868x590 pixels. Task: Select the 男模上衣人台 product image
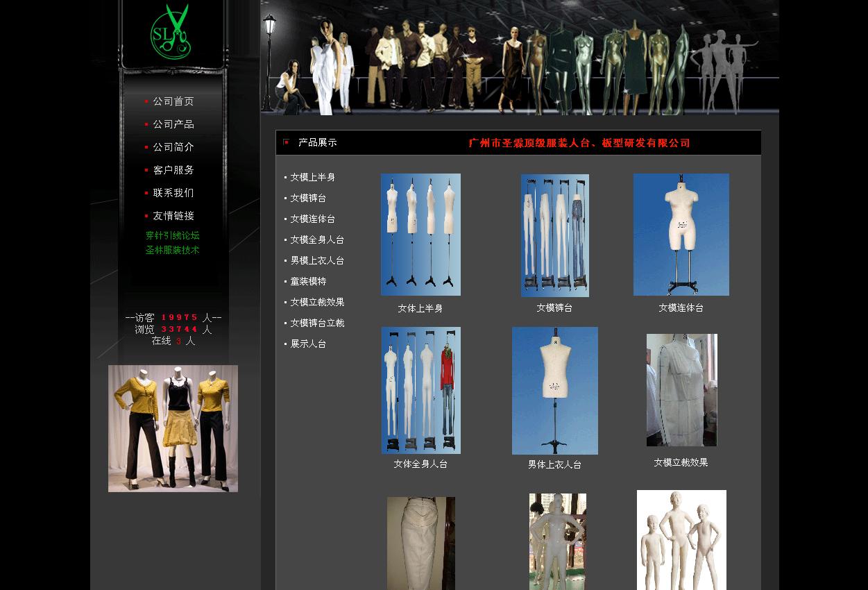click(x=554, y=390)
